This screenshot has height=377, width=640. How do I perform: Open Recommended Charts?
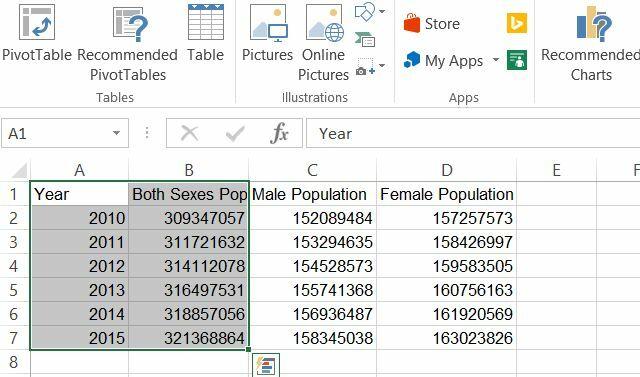click(591, 43)
